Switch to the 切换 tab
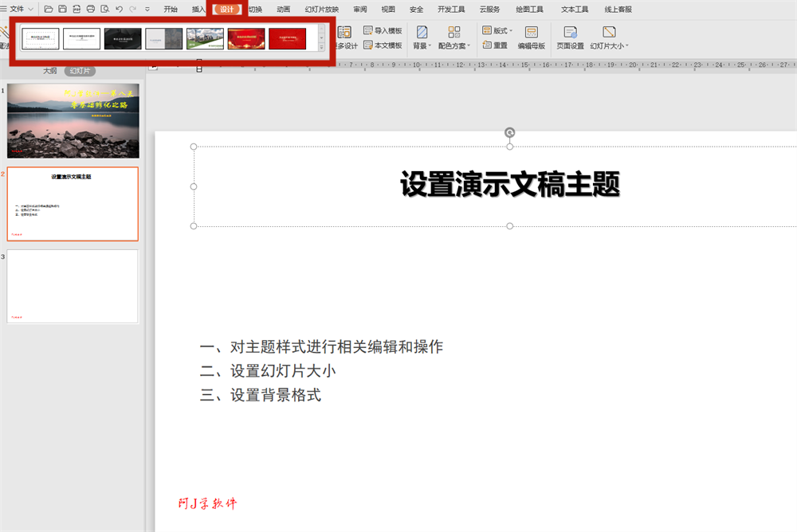 coord(256,9)
